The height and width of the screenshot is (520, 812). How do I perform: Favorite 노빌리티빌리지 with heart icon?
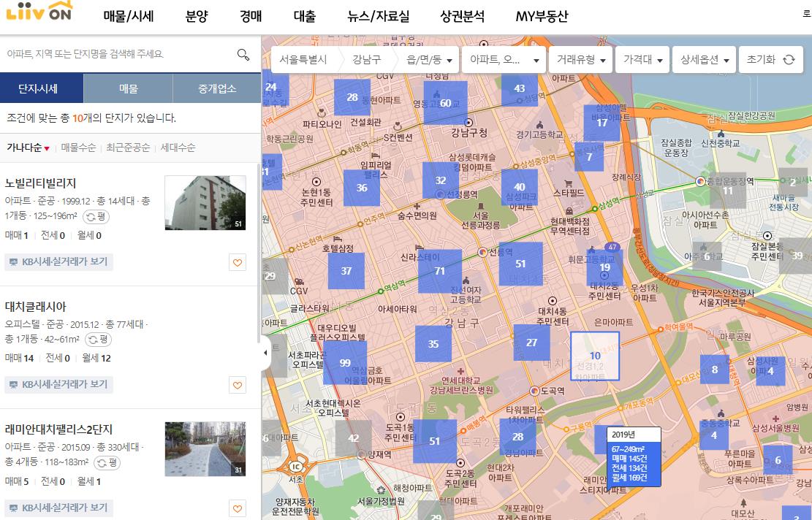[238, 262]
